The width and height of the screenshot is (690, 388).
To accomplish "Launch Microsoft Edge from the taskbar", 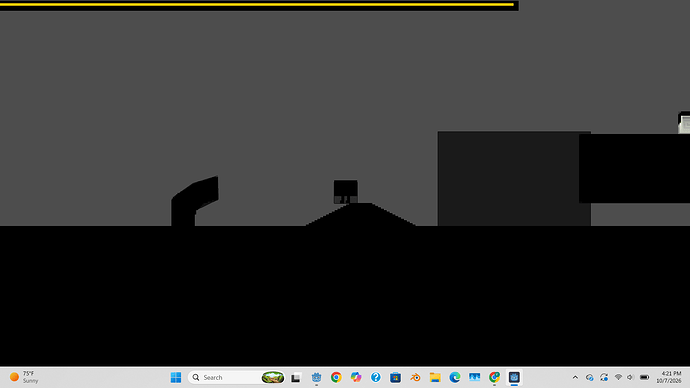I will (x=455, y=377).
